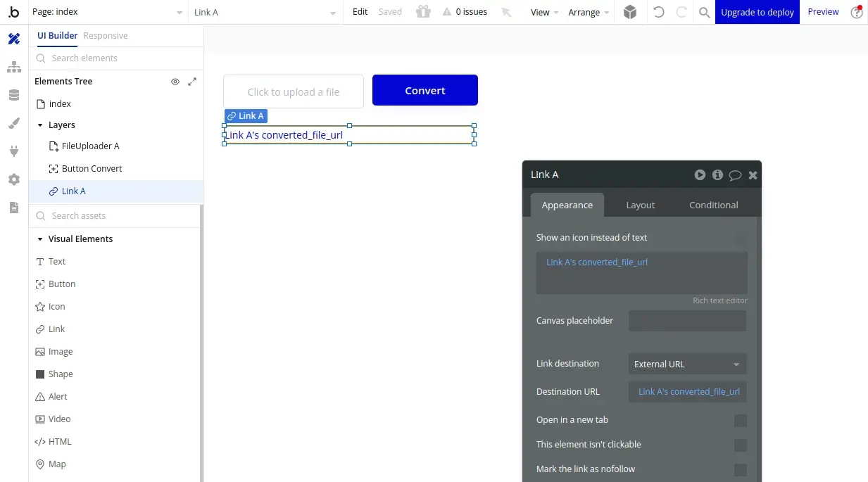Switch to the Layout tab in Link A panel
Screen dimensions: 868x482
coord(640,205)
